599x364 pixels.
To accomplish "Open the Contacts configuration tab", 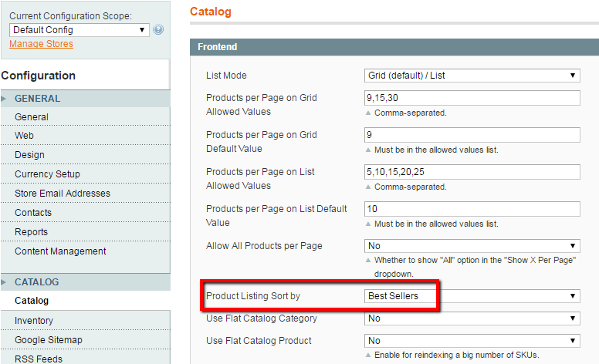I will pyautogui.click(x=86, y=213).
